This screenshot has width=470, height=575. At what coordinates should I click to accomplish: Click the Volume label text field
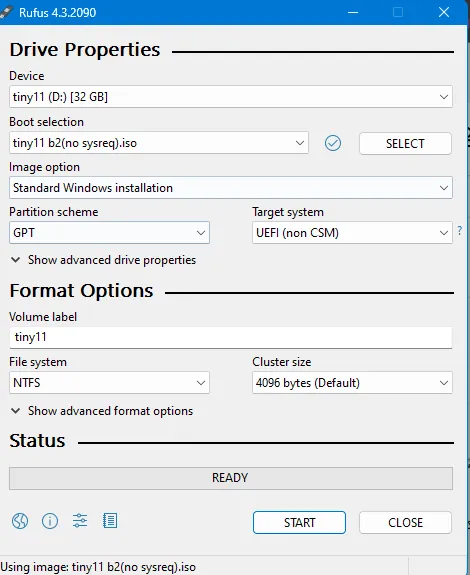tap(231, 337)
